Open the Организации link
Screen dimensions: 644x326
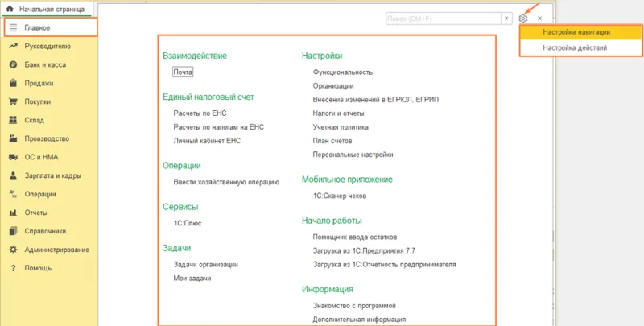[333, 86]
